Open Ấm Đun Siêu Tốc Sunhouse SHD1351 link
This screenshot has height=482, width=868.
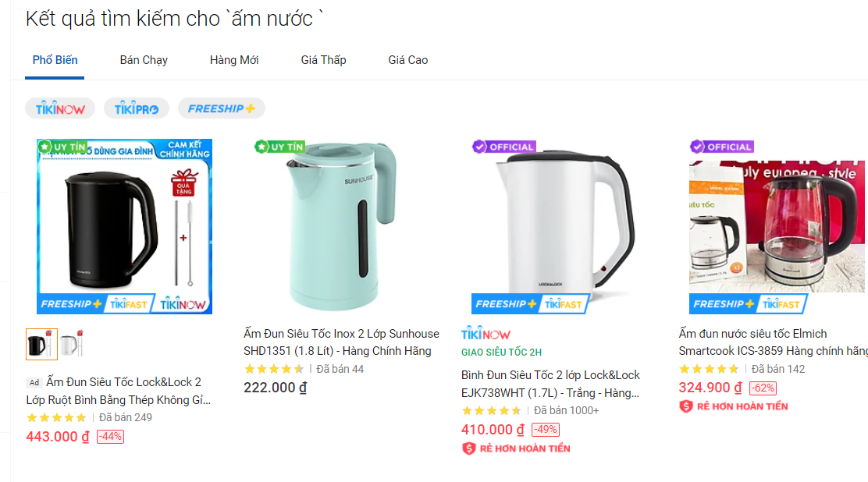[341, 342]
